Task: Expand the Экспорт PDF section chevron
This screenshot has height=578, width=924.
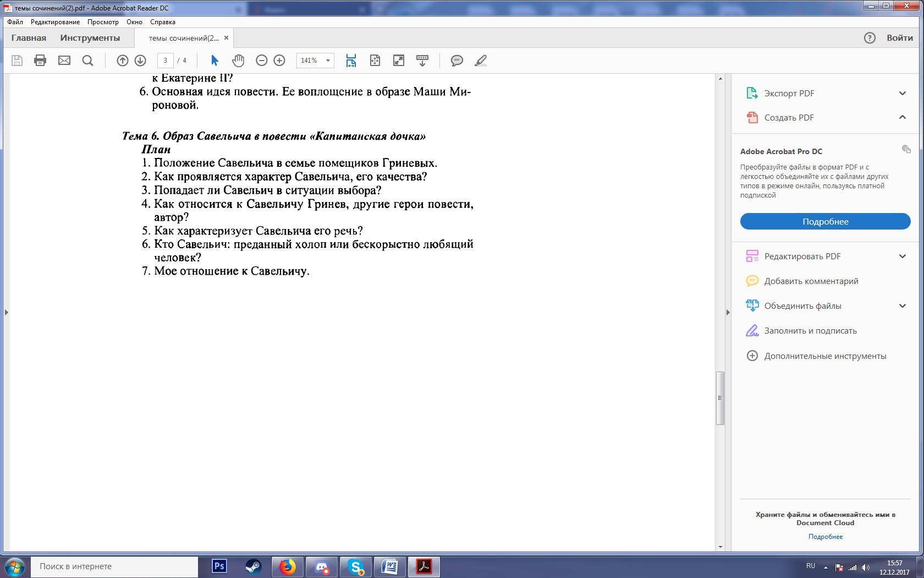Action: pyautogui.click(x=903, y=93)
